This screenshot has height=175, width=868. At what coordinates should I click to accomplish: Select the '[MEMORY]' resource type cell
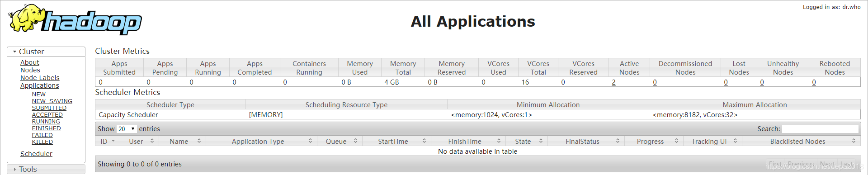coord(266,115)
